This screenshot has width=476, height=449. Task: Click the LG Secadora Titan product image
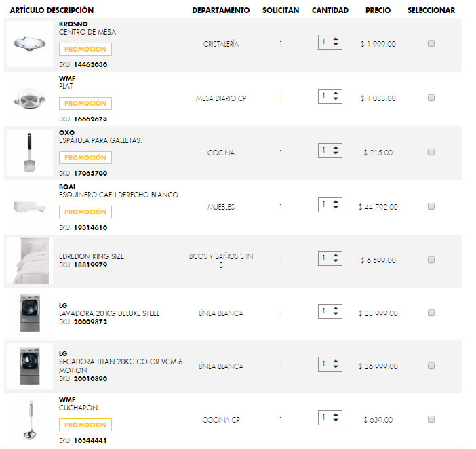tap(29, 366)
